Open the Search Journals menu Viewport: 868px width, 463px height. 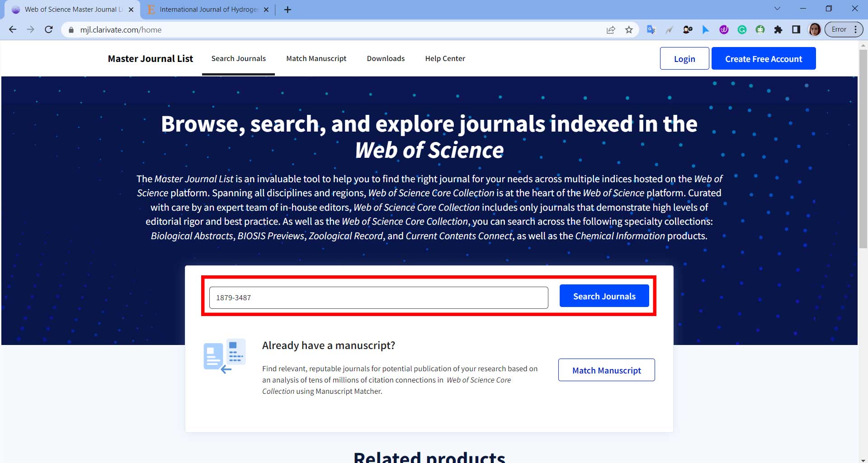(x=238, y=59)
